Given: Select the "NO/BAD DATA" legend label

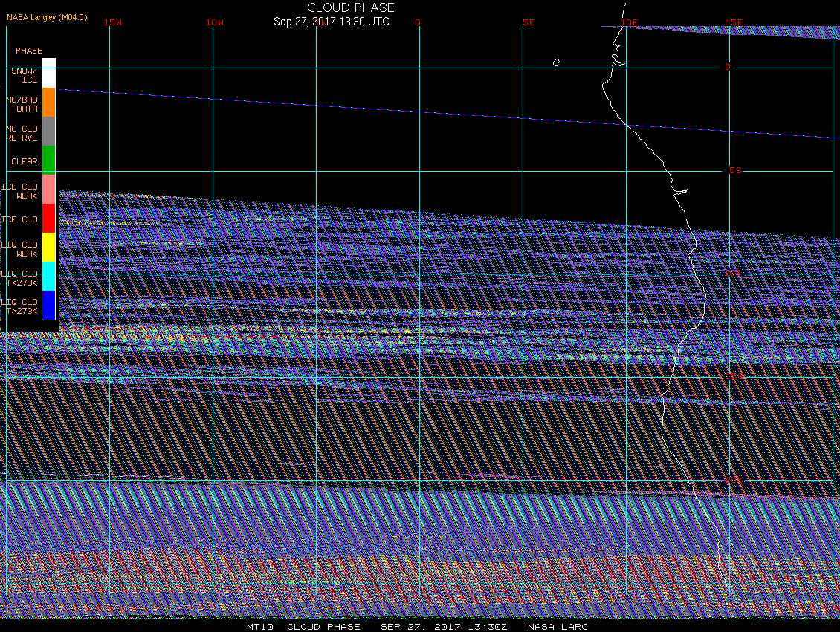Looking at the screenshot, I should [x=22, y=104].
